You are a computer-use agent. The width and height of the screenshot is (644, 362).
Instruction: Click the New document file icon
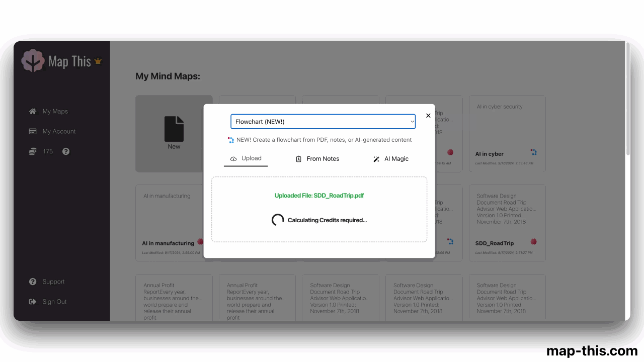[174, 129]
